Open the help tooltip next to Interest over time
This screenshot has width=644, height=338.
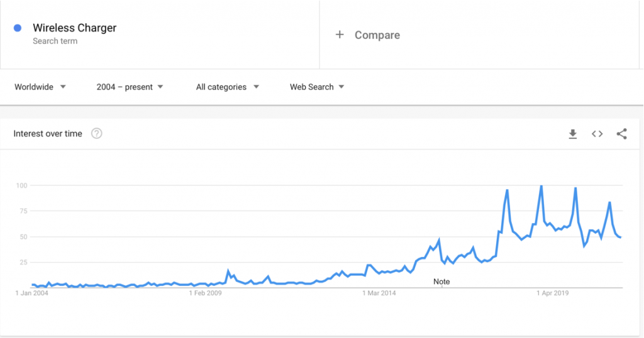[x=96, y=133]
